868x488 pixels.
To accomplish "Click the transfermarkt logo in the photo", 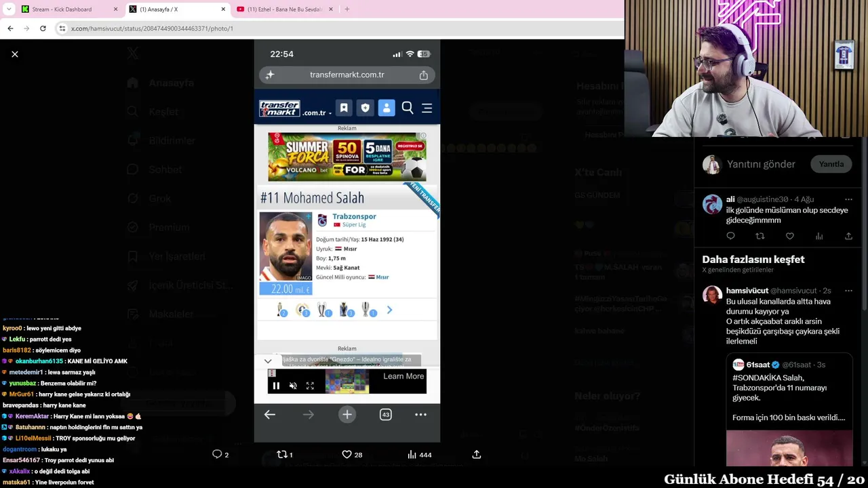I will [x=280, y=108].
